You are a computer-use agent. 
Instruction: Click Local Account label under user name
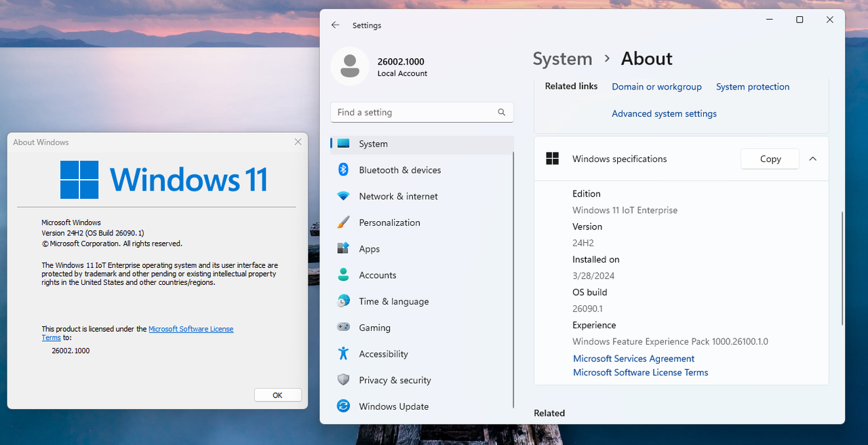pos(402,73)
